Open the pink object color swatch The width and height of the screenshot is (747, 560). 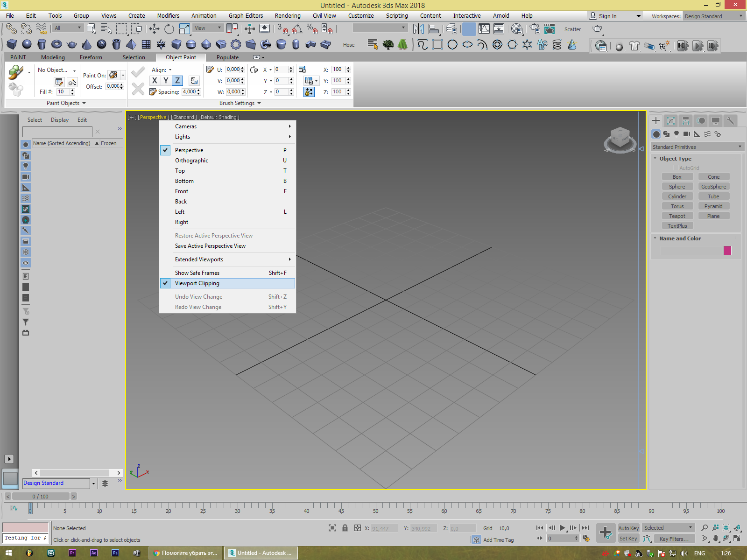coord(727,251)
